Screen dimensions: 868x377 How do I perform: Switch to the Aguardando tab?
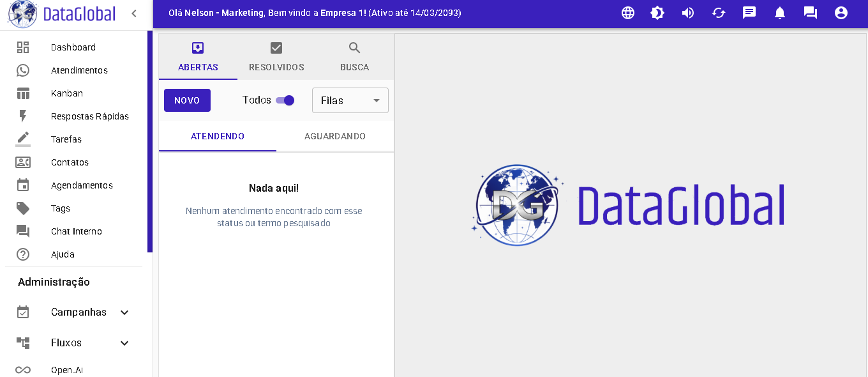335,136
